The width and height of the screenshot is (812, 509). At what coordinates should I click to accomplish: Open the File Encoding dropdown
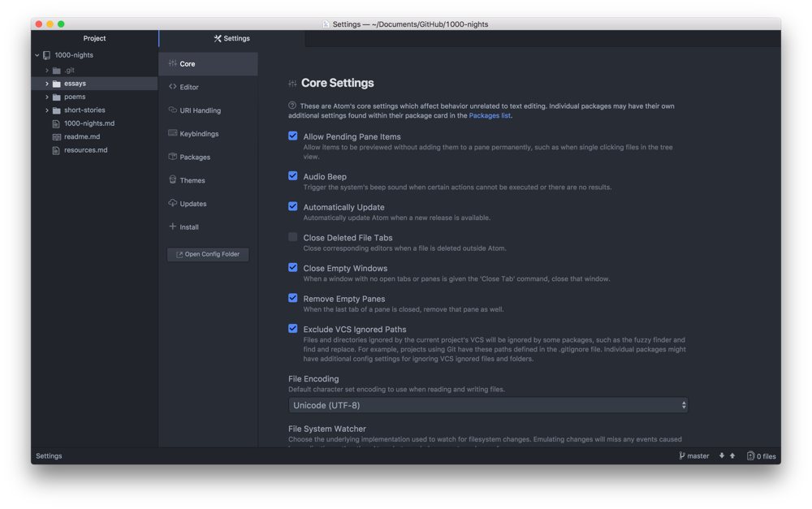[x=488, y=405]
